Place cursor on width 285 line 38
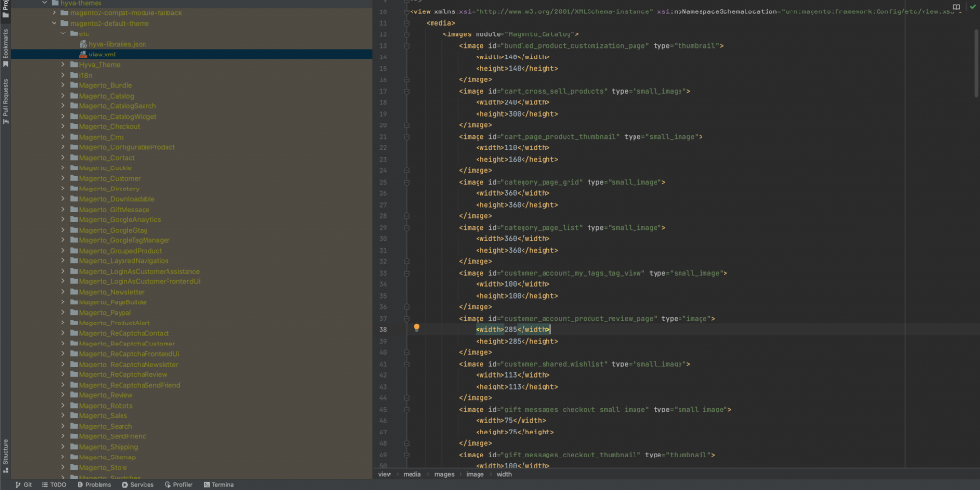This screenshot has height=490, width=980. pyautogui.click(x=513, y=329)
